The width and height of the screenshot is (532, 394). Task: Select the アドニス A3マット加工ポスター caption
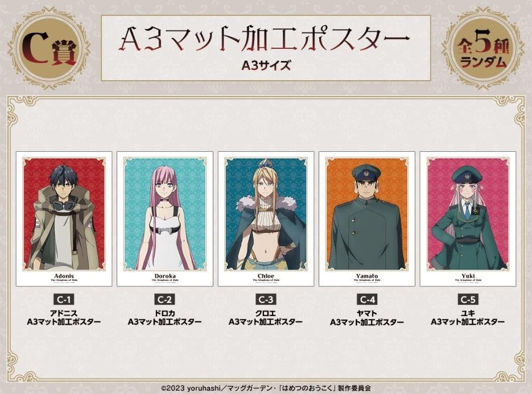click(64, 318)
